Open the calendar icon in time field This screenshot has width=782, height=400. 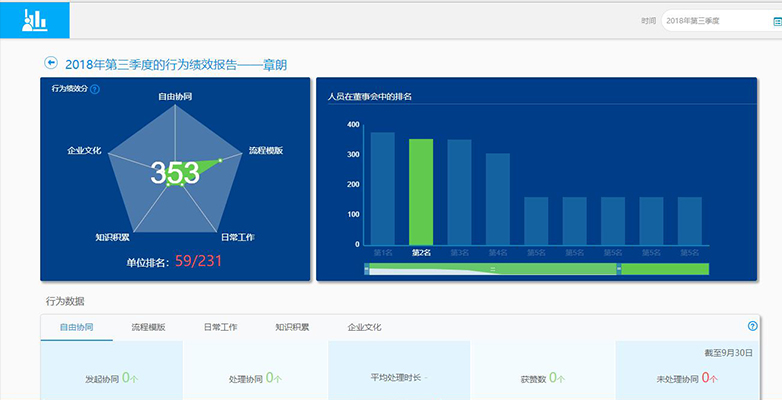tap(777, 21)
